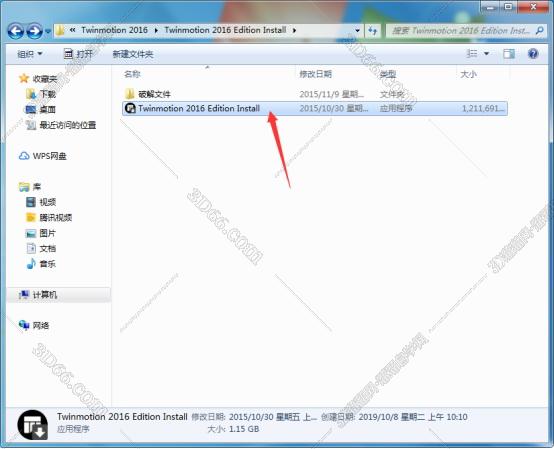Click the music note icon beside 音乐
554x449 pixels.
click(31, 264)
